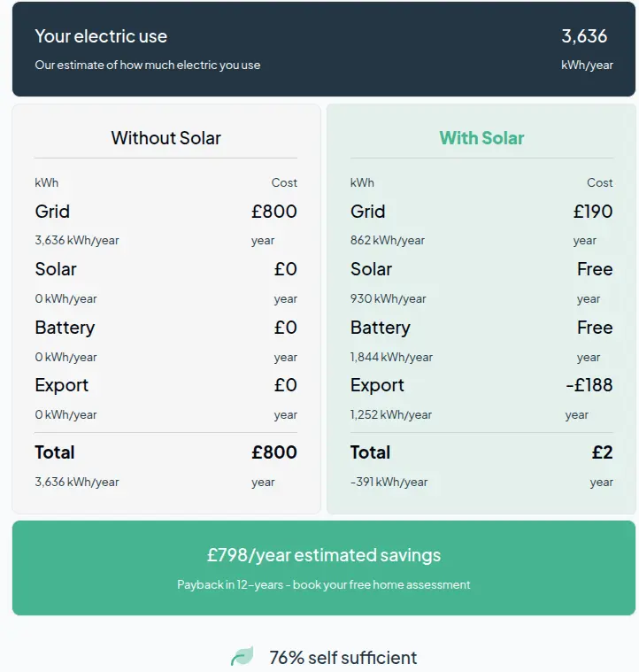The image size is (639, 672).
Task: Click the 76% self sufficient text
Action: 343,658
